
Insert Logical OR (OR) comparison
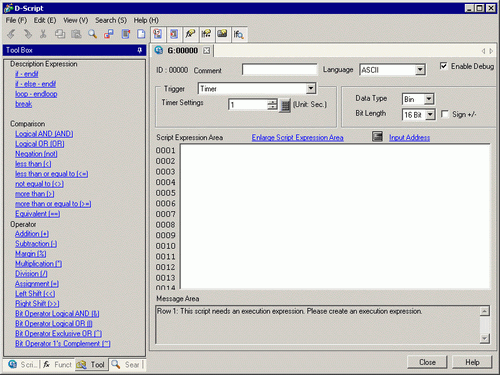(x=40, y=144)
